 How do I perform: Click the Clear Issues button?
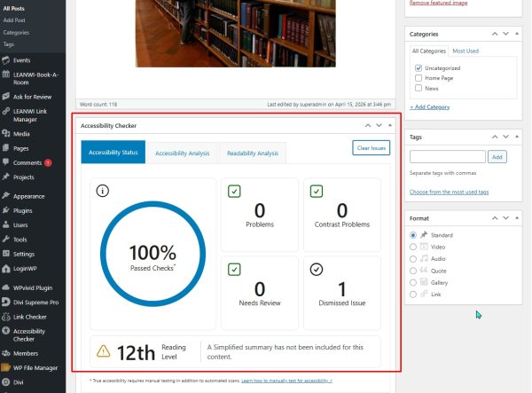coord(372,148)
